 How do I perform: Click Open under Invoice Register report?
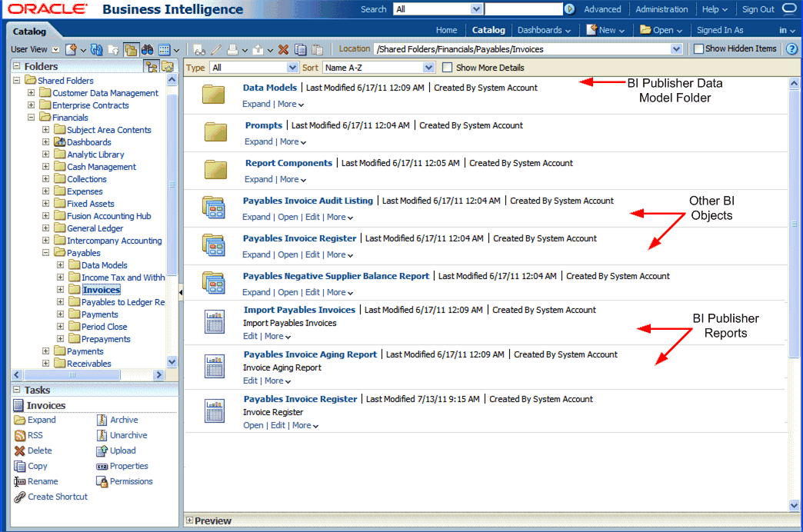point(253,425)
